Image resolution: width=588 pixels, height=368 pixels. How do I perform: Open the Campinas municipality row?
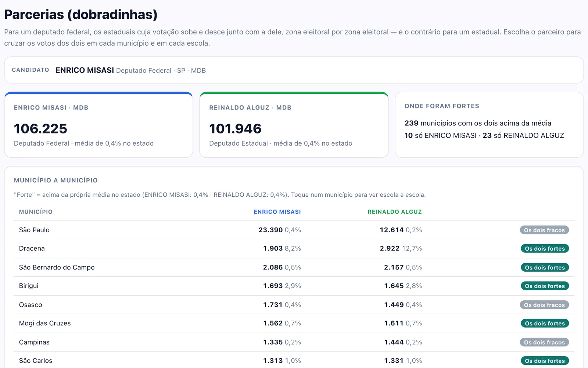294,342
